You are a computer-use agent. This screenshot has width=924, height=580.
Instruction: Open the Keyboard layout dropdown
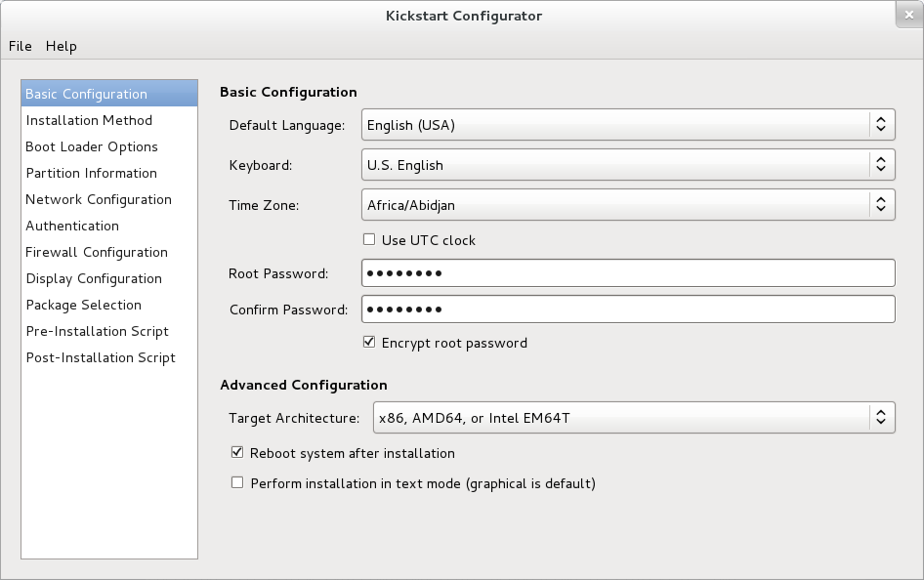(627, 165)
